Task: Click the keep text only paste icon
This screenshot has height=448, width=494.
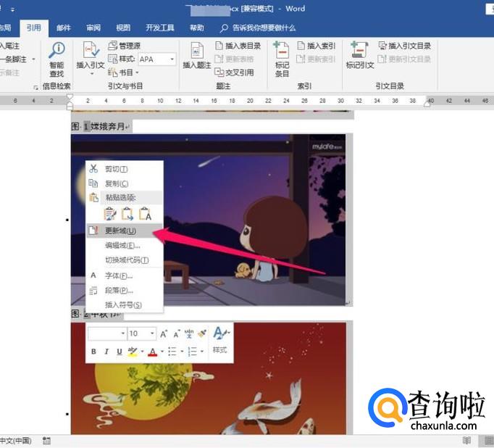Action: 145,214
